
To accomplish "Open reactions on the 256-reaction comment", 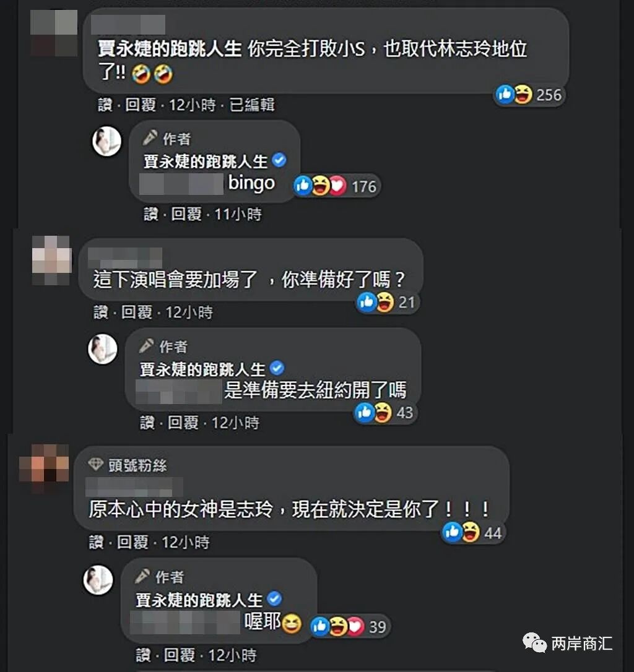I will pyautogui.click(x=529, y=95).
